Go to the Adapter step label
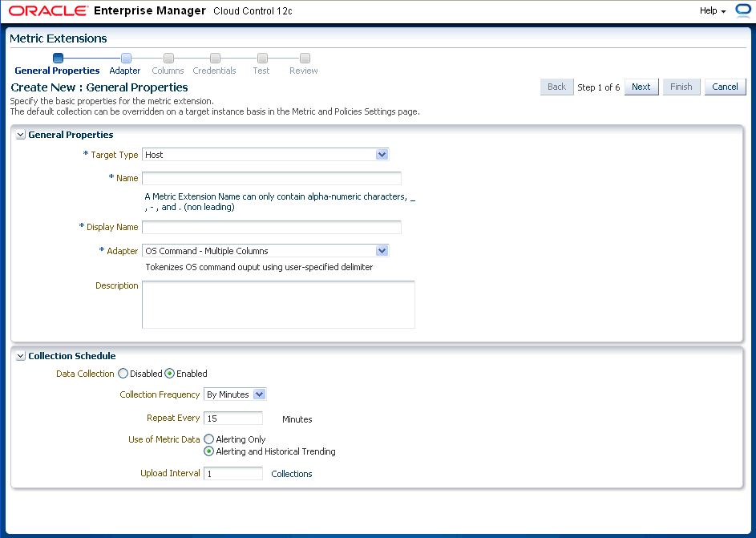This screenshot has height=538, width=756. point(125,71)
